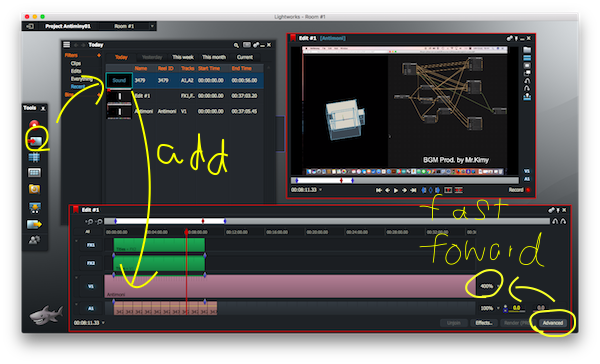Screen dimensions: 600x364
Task: Select the Sound clip thumbnail
Action: (119, 80)
